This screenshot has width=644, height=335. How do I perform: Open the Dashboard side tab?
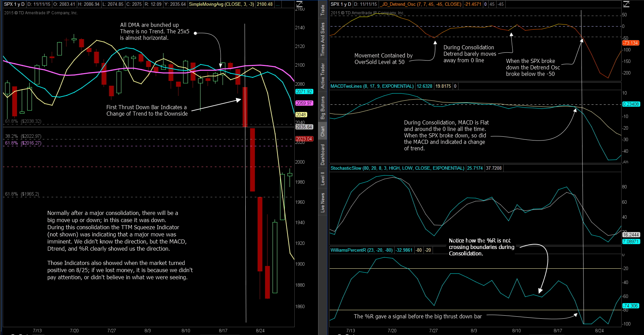tap(323, 154)
